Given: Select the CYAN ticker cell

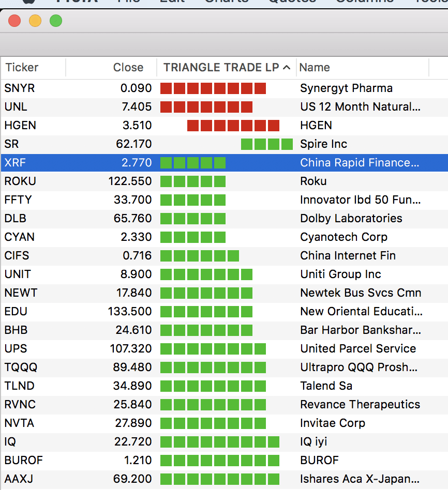Looking at the screenshot, I should tap(19, 237).
